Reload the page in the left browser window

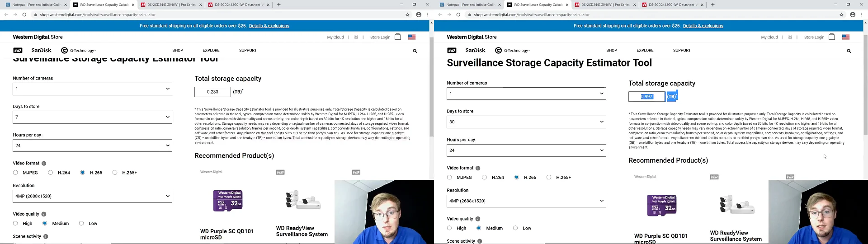24,14
